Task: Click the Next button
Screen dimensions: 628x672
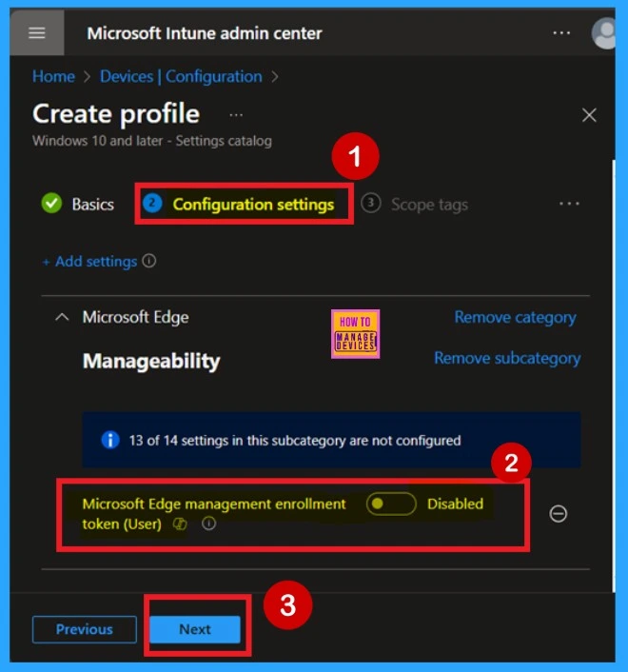Action: coord(195,629)
